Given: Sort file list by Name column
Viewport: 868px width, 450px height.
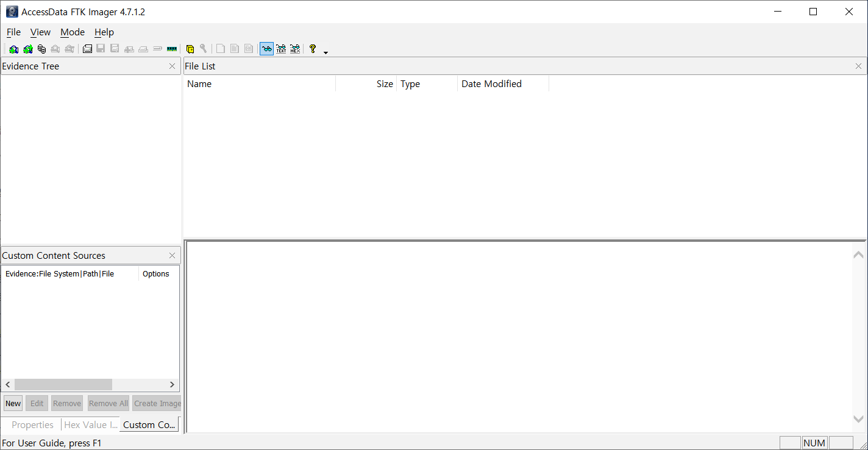Looking at the screenshot, I should point(260,84).
